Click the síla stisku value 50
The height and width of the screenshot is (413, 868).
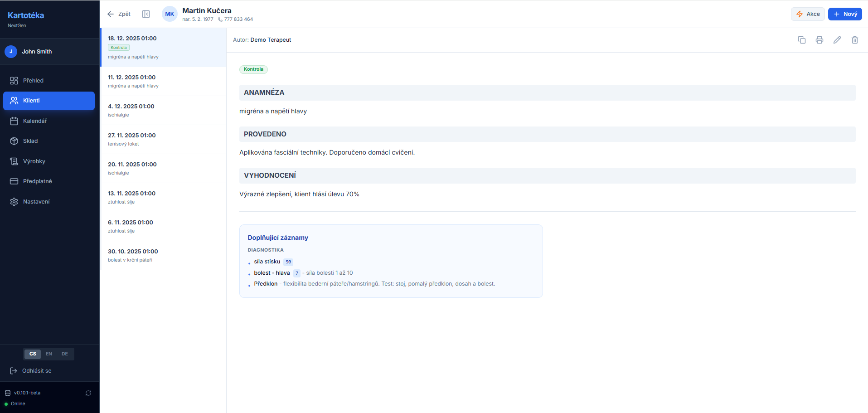[288, 262]
